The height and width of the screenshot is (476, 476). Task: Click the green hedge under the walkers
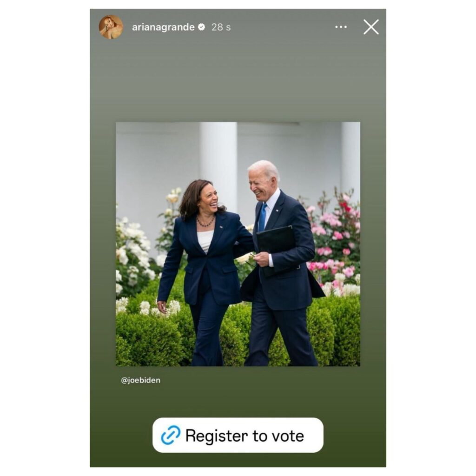point(238,334)
